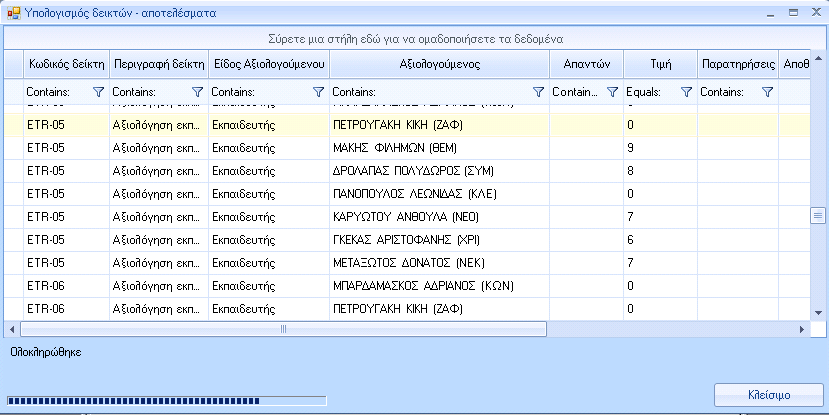This screenshot has height=415, width=829.
Task: Click the Παρατηρήσεις column filter funnel icon
Action: tap(767, 92)
